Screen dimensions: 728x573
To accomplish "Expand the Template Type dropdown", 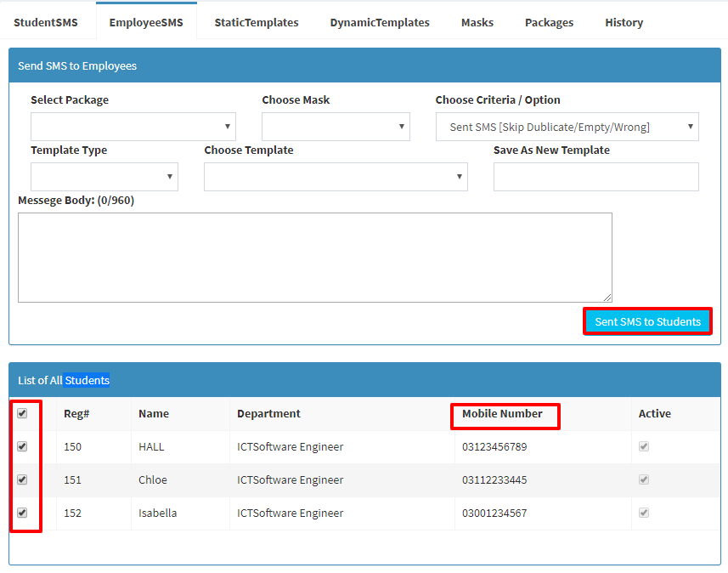I will (104, 177).
